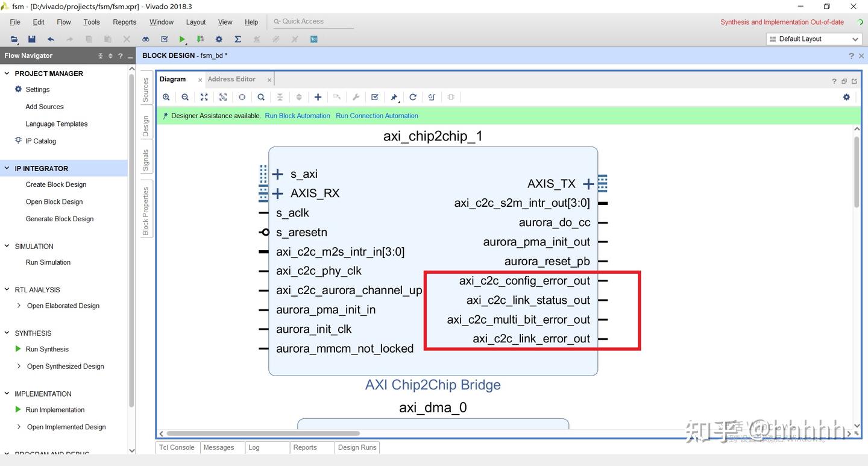Expand the Open Synthesized Design entry

19,366
